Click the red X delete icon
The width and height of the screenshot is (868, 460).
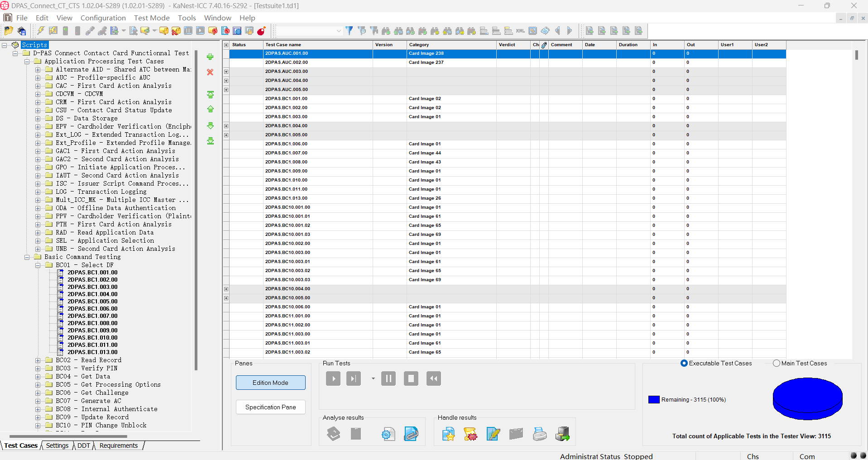[x=210, y=72]
